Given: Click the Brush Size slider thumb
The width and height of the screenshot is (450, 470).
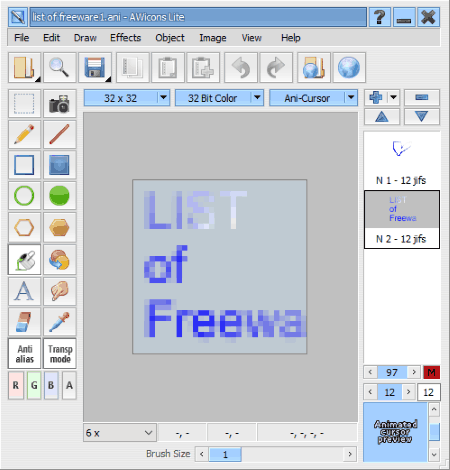Looking at the screenshot, I should [225, 454].
